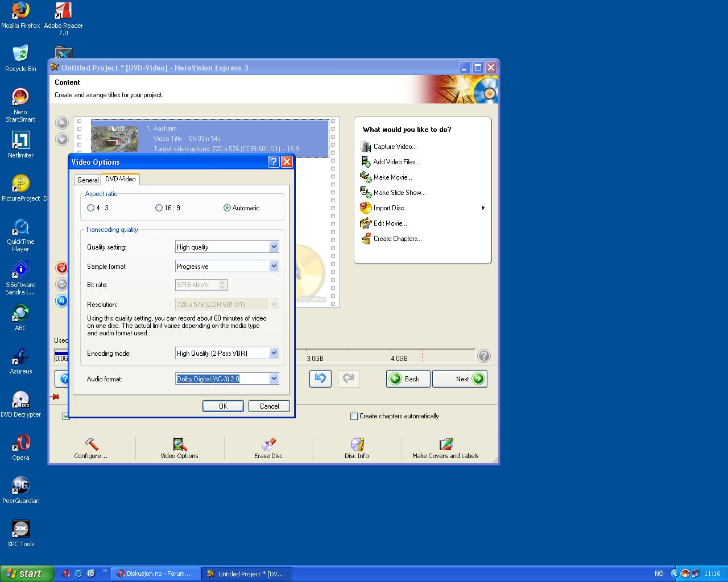Open the Quality setting dropdown
728x582 pixels.
point(274,247)
